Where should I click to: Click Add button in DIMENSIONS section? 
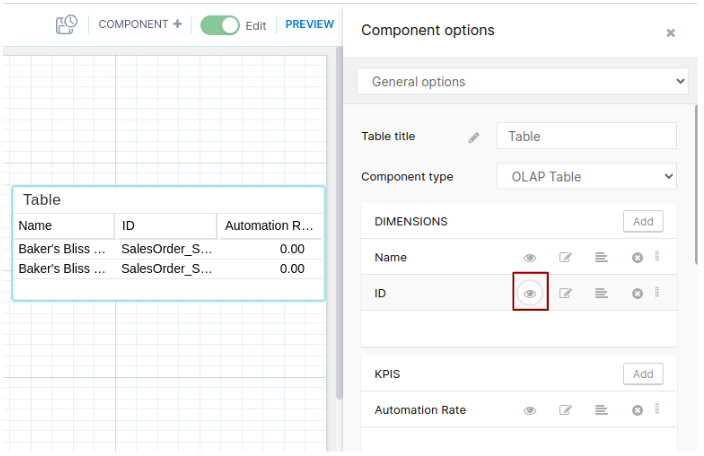coord(642,221)
